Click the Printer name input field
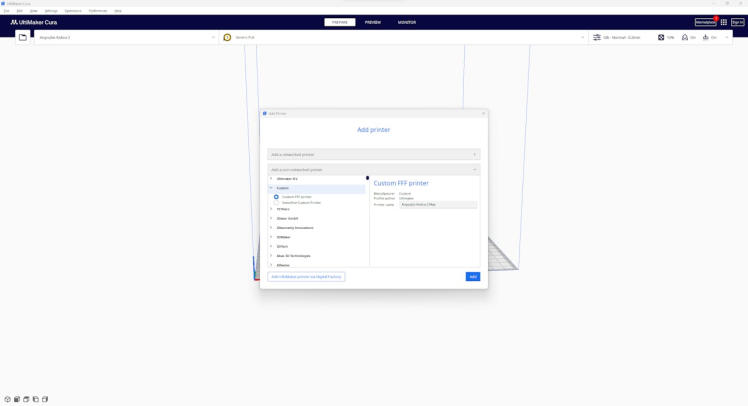 pos(438,205)
